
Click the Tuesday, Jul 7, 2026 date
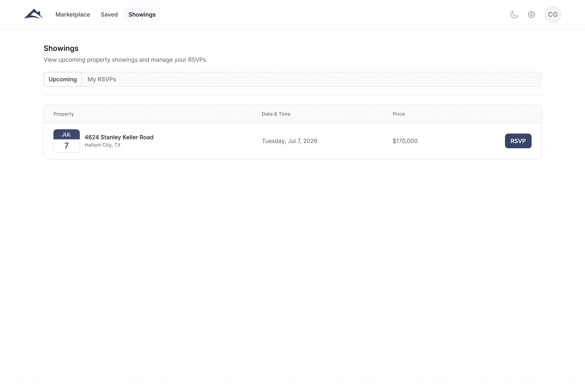[x=289, y=141]
